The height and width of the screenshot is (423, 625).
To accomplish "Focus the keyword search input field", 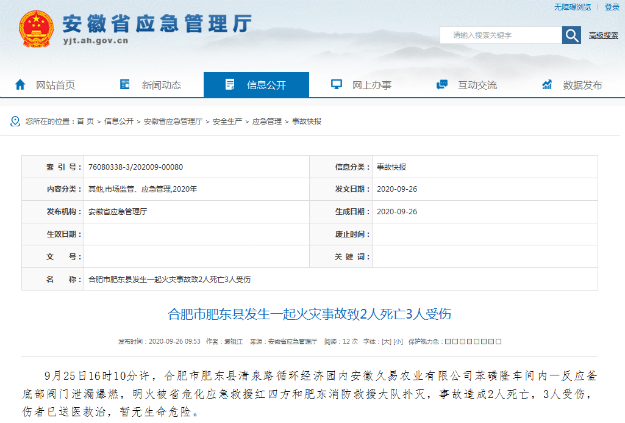I will [501, 35].
